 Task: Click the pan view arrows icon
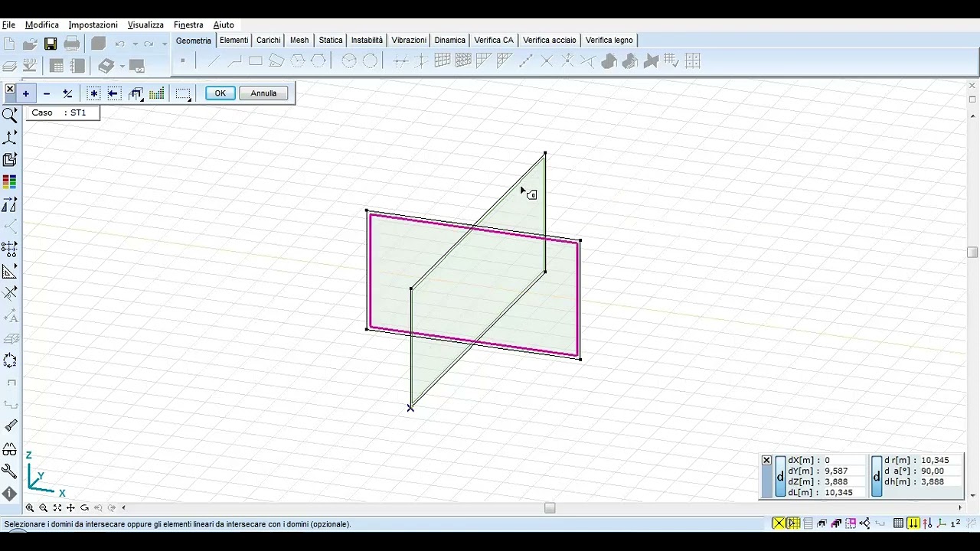coord(71,507)
